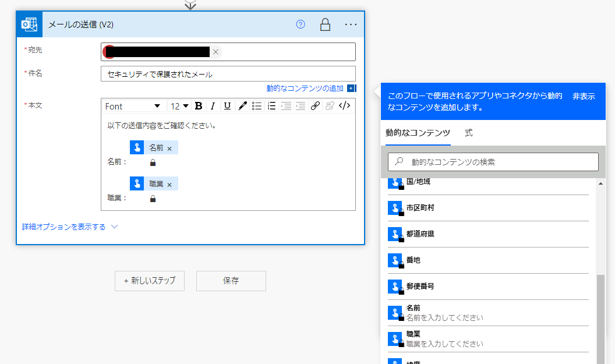Switch to HTML code view

pos(345,106)
